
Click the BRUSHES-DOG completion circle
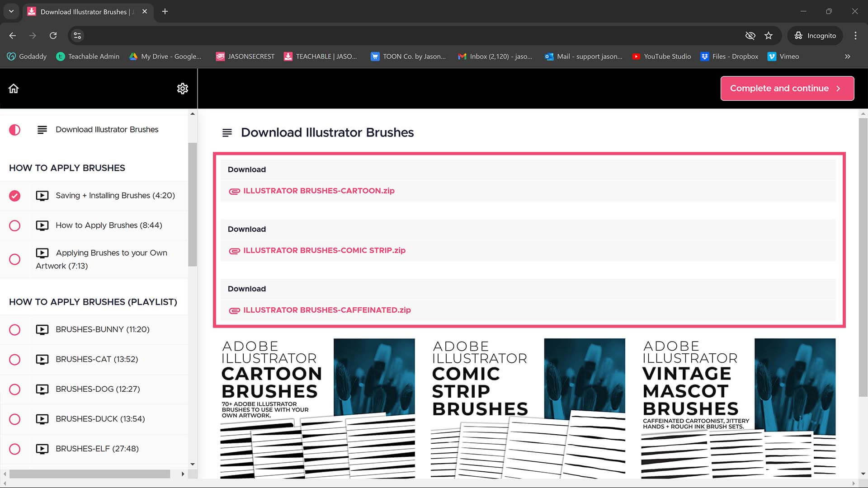click(x=14, y=389)
